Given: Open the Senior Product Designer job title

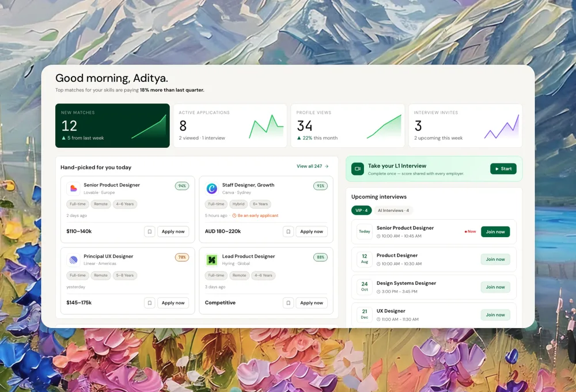Looking at the screenshot, I should [x=112, y=185].
